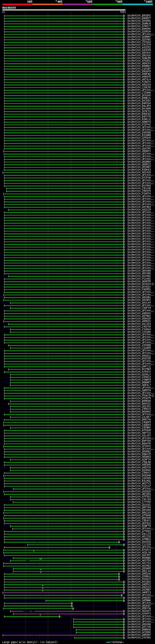Click the UniRef100_C1MLP6 label
Screen dimensions: 155x644
[139, 87]
